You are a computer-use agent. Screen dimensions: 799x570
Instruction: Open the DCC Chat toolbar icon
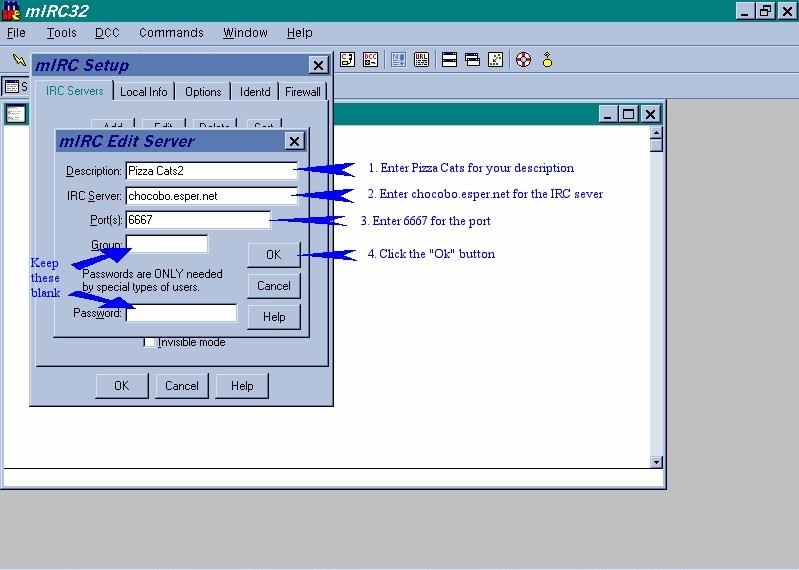(x=348, y=60)
